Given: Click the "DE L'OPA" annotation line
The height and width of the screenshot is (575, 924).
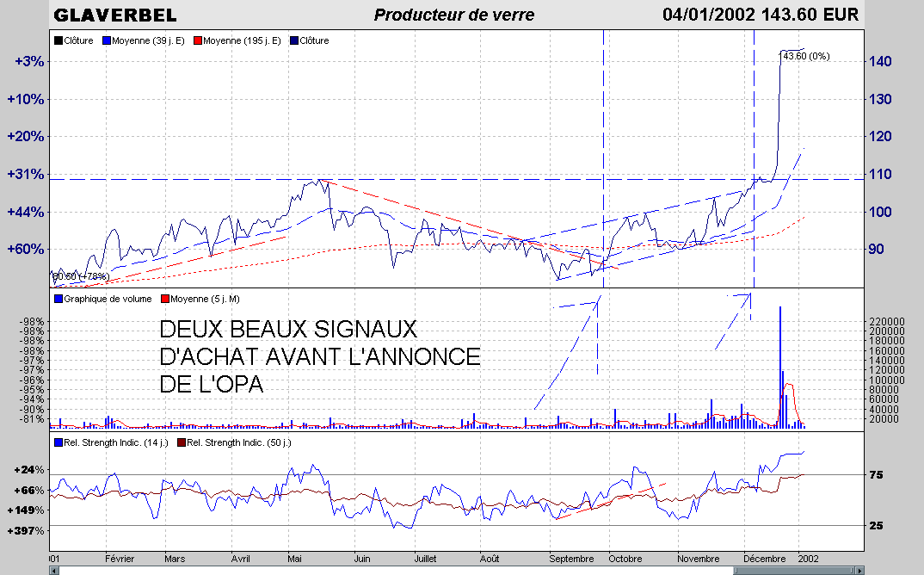Looking at the screenshot, I should (x=212, y=385).
